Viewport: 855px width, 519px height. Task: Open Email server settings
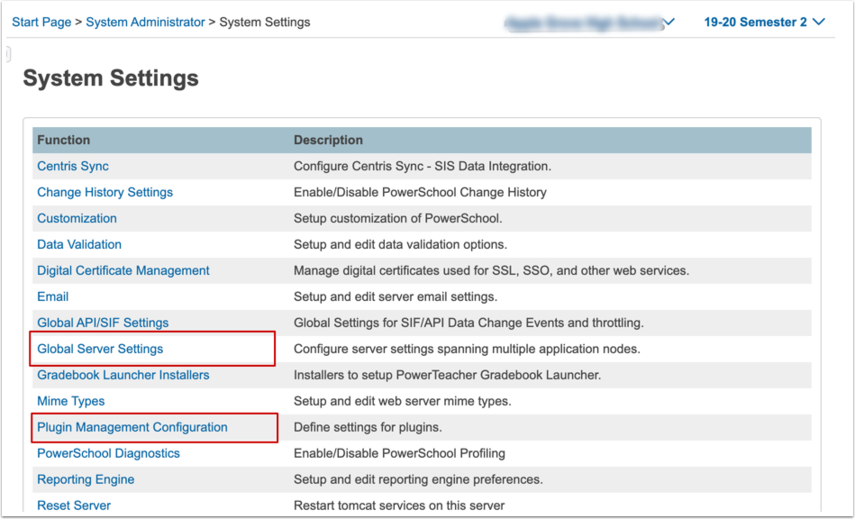pos(53,297)
